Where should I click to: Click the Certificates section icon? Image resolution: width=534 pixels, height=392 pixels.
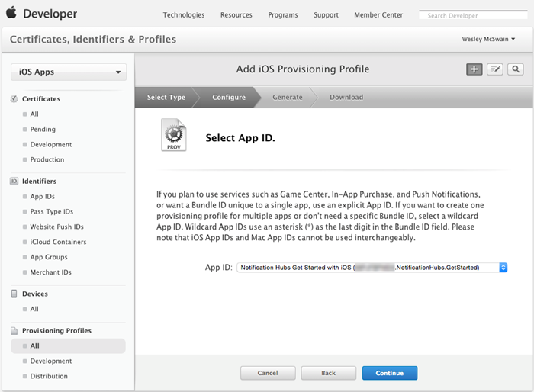[14, 99]
